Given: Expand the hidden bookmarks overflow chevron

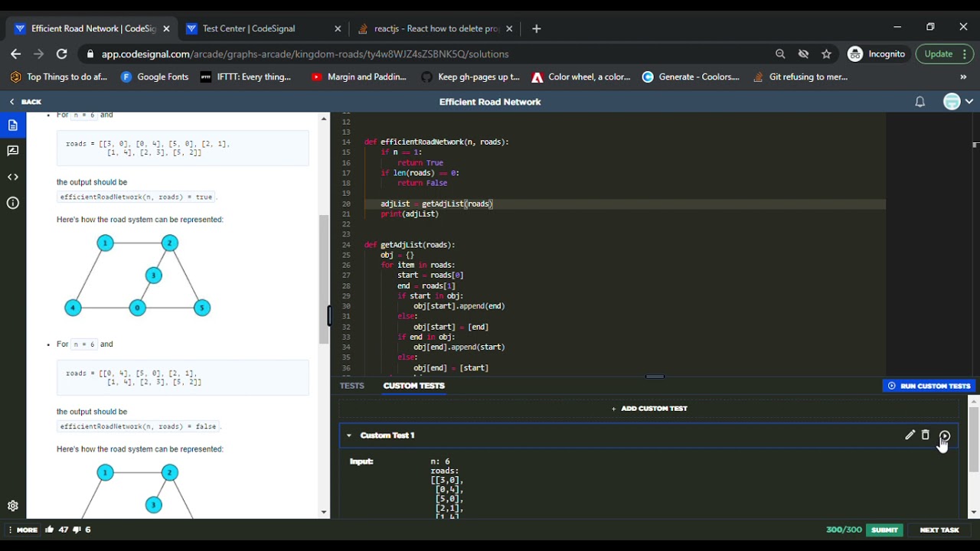Looking at the screenshot, I should pyautogui.click(x=963, y=77).
